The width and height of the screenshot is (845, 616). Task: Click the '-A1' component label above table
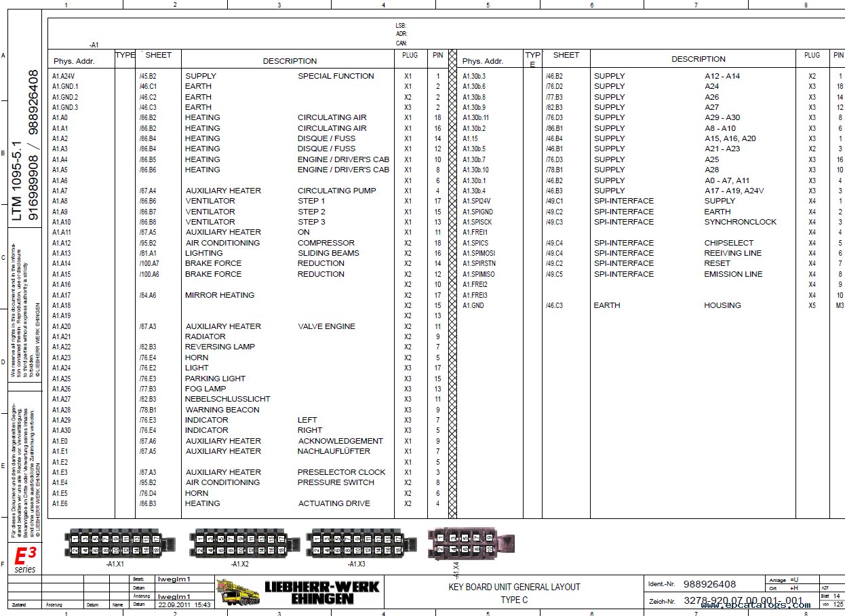(x=94, y=45)
